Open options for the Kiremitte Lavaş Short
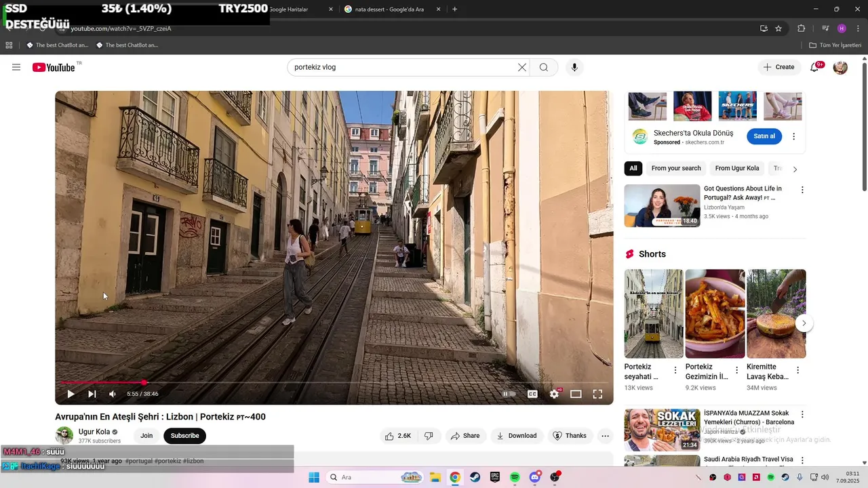868x488 pixels. coord(797,370)
